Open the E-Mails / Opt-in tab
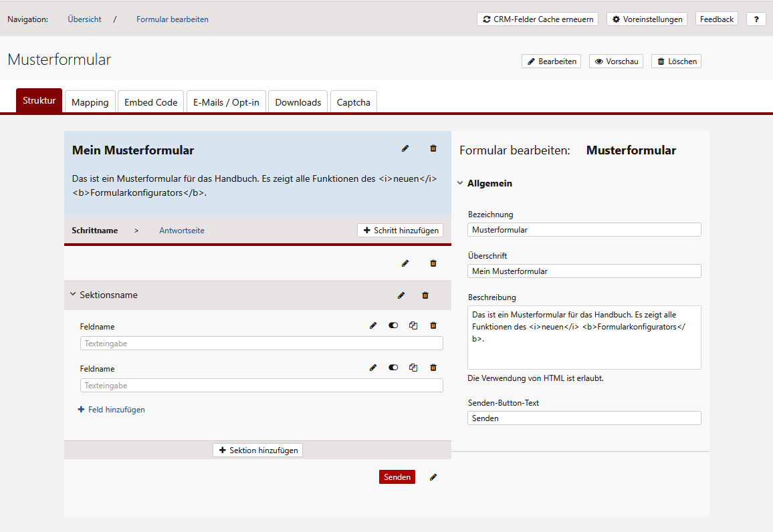The width and height of the screenshot is (773, 532). tap(226, 102)
